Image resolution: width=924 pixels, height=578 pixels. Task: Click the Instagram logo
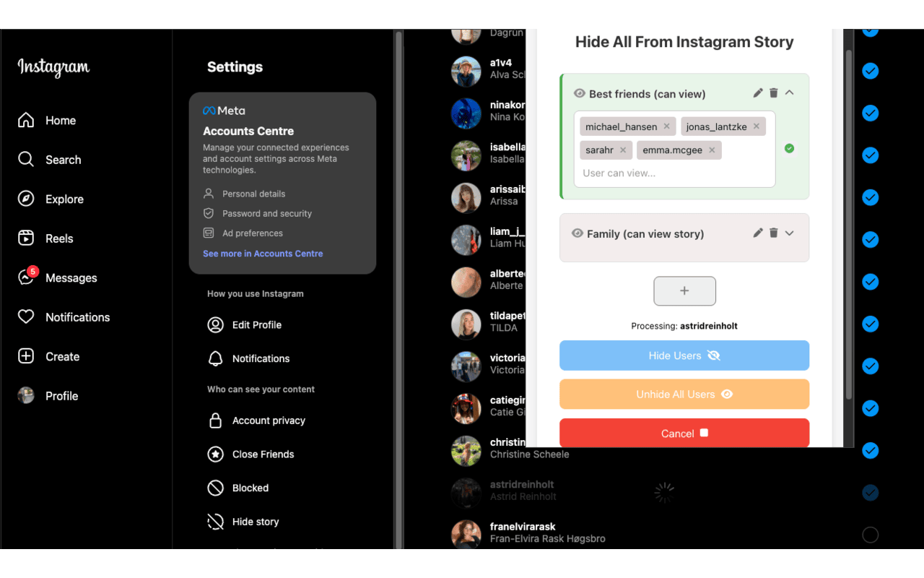tap(53, 67)
